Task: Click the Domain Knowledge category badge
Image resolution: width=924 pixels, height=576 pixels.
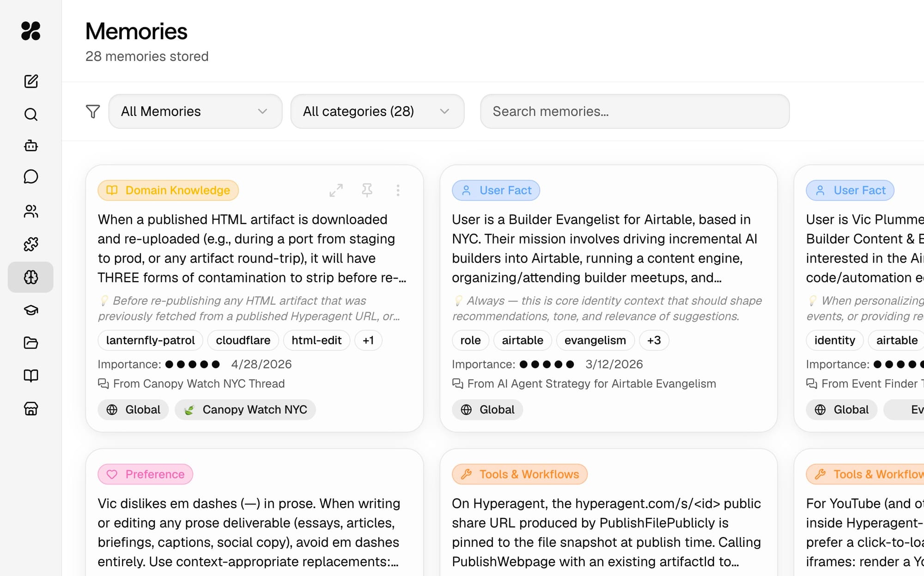Action: click(x=168, y=190)
